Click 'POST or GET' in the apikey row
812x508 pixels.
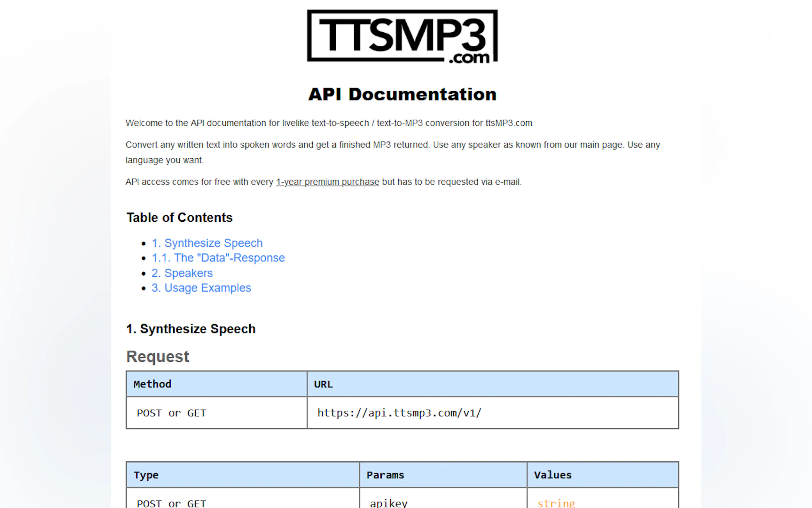tap(243, 498)
